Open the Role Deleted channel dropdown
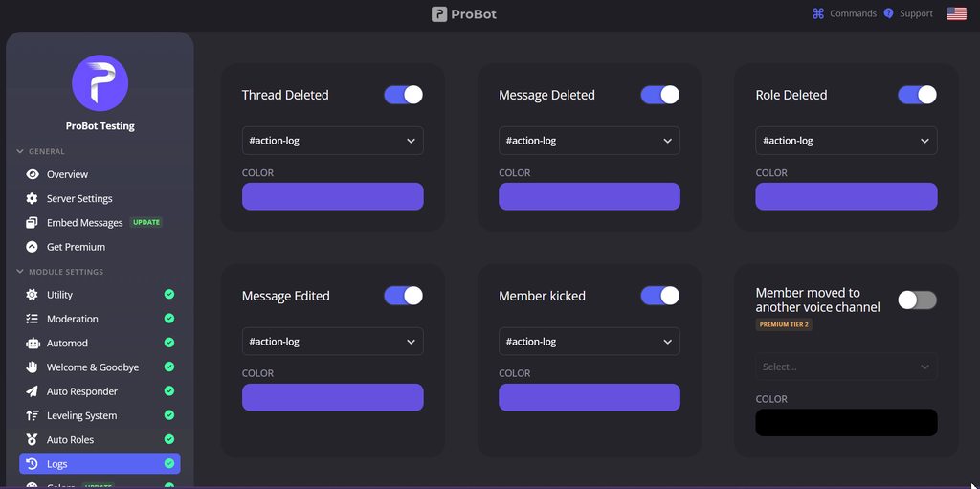980x489 pixels. (846, 141)
